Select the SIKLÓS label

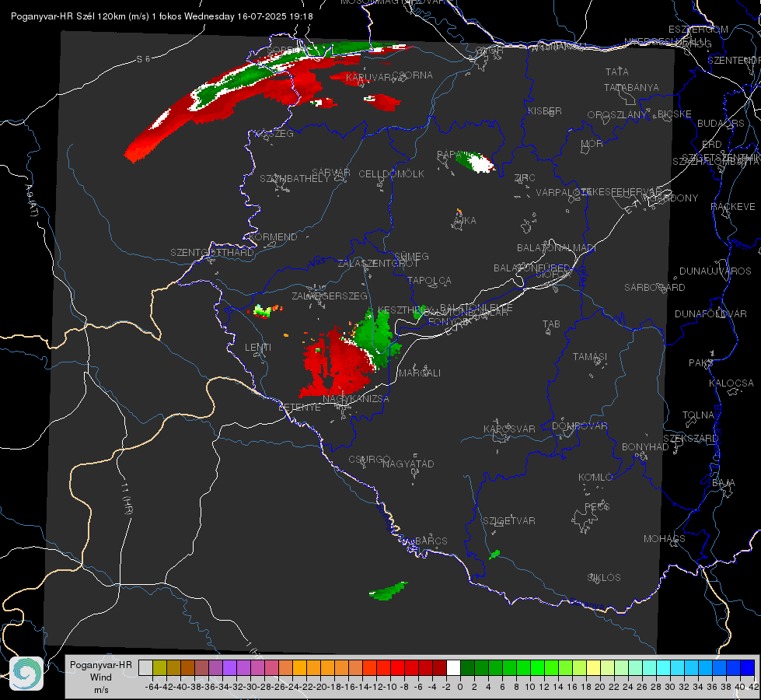[604, 578]
